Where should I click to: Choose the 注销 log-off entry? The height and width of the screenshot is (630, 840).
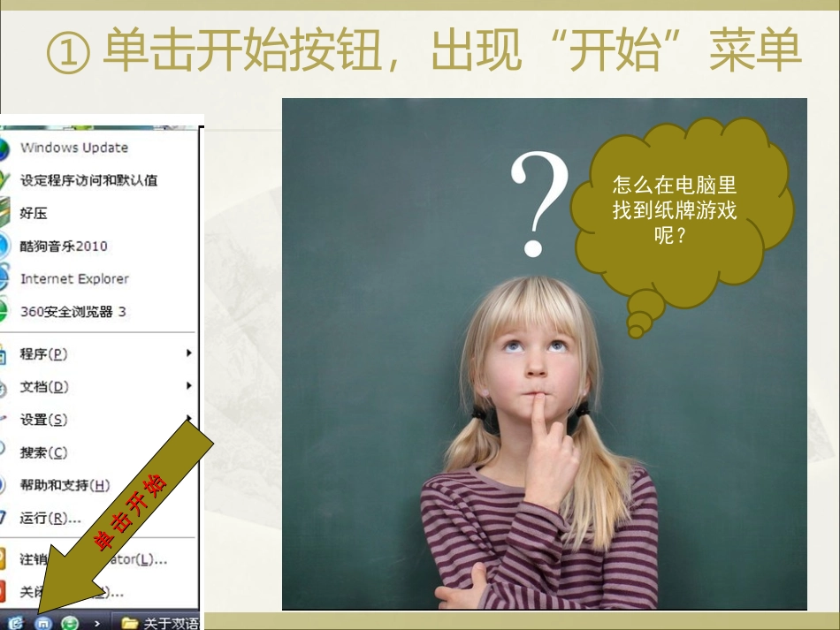point(99,559)
